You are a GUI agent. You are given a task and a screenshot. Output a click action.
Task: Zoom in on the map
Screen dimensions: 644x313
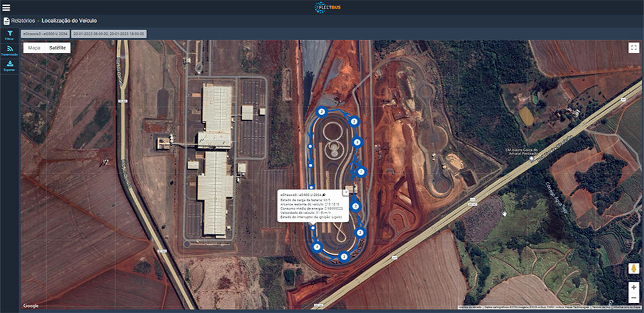tap(633, 287)
